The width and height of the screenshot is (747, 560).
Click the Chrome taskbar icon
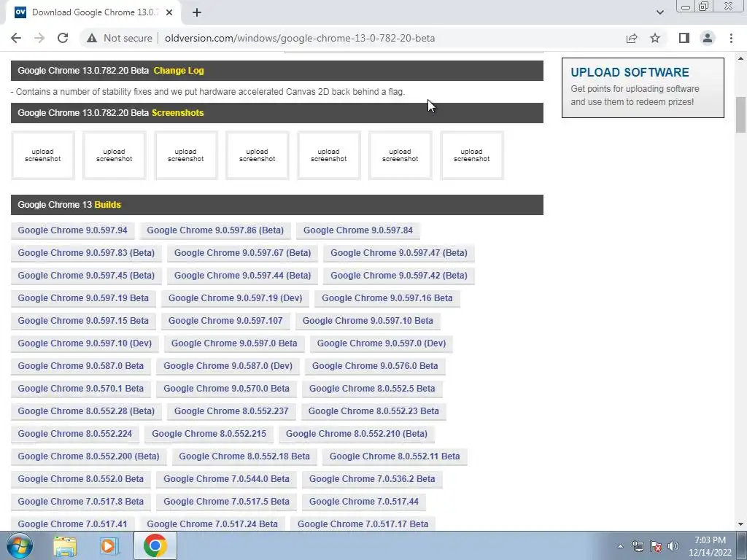click(x=155, y=545)
